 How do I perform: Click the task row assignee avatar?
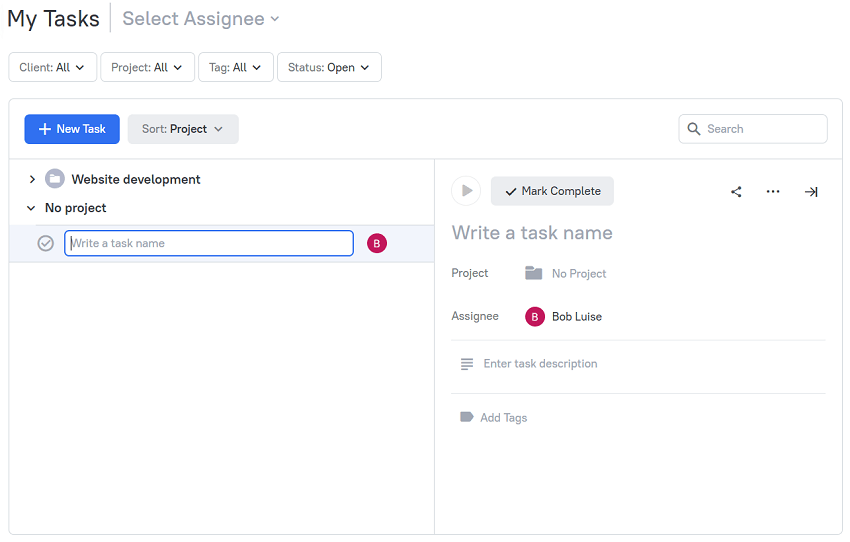(377, 243)
